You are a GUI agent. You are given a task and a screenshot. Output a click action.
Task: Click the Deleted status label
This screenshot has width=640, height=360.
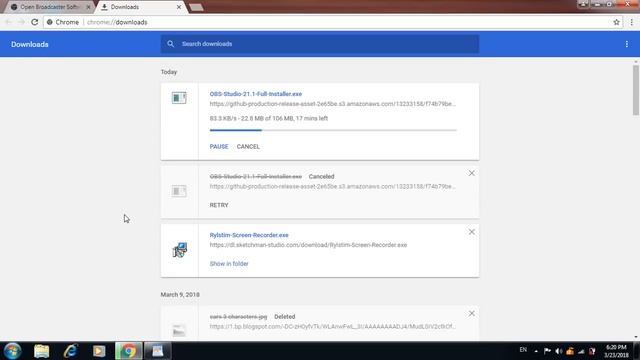(x=284, y=316)
